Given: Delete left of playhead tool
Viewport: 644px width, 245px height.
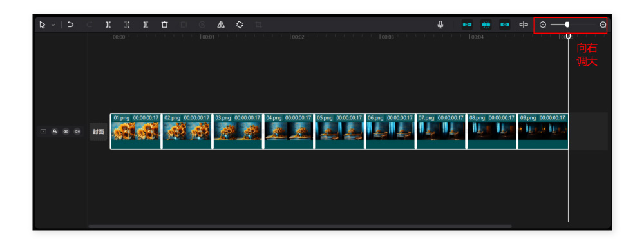Looking at the screenshot, I should pos(127,24).
